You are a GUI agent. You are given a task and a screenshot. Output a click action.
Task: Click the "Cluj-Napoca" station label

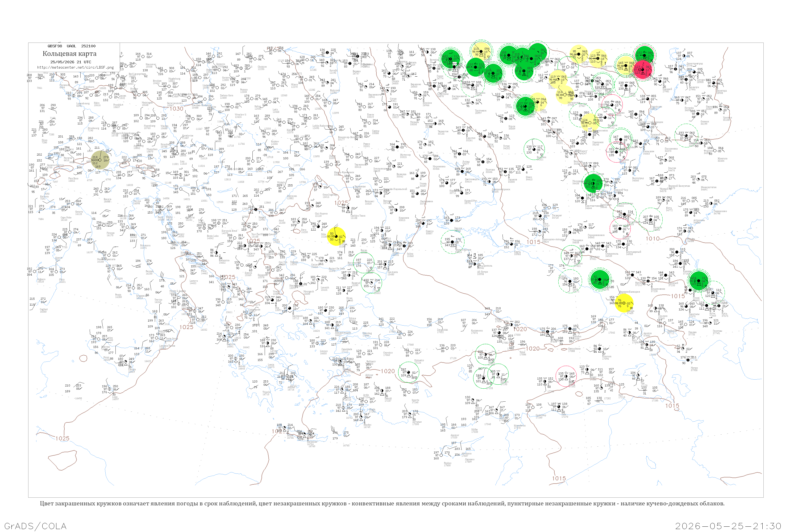click(x=321, y=214)
